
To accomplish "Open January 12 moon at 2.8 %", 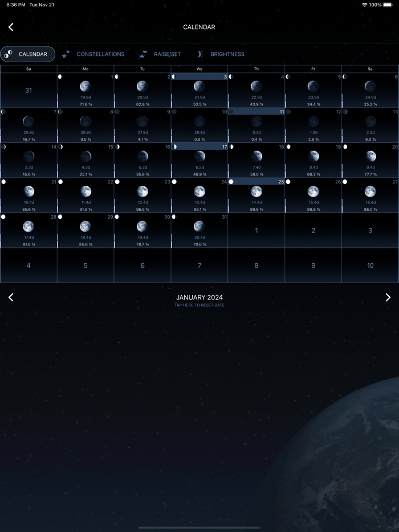I will click(x=313, y=125).
